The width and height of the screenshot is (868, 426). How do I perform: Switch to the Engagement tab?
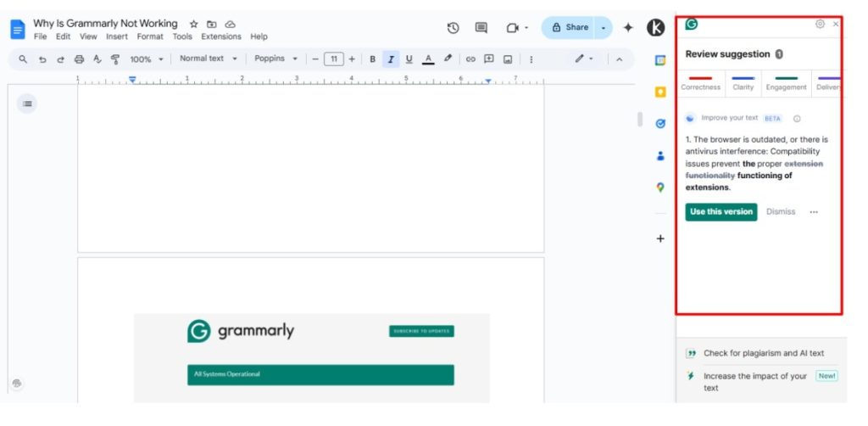click(786, 84)
